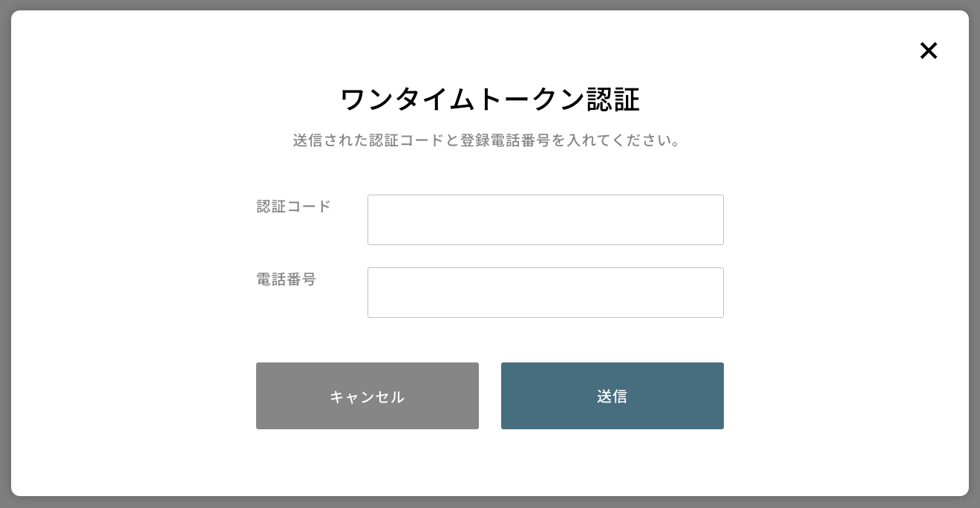Place the cursor in the empty 認証コード box
This screenshot has width=980, height=508.
click(x=545, y=220)
